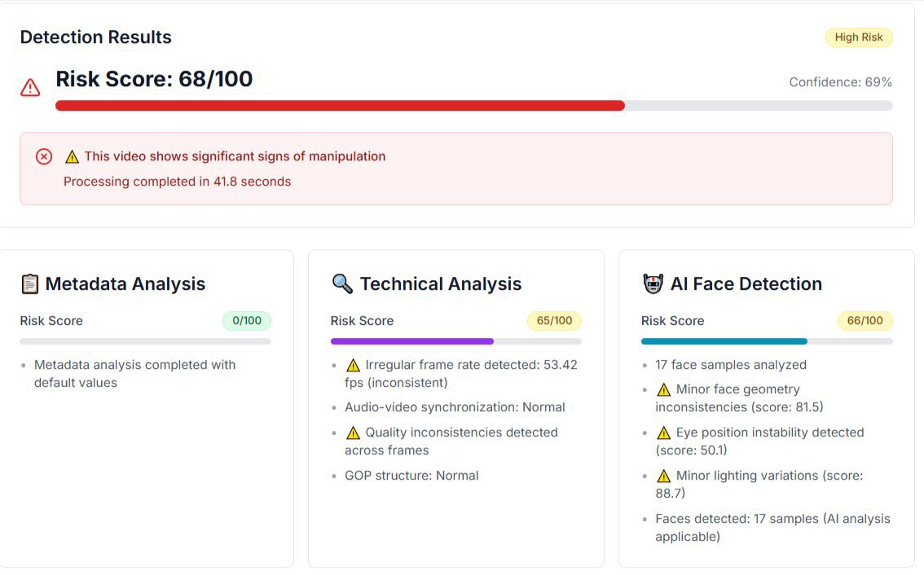Click 'Audio-video synchronization: Normal' text
The image size is (924, 575).
tap(455, 407)
